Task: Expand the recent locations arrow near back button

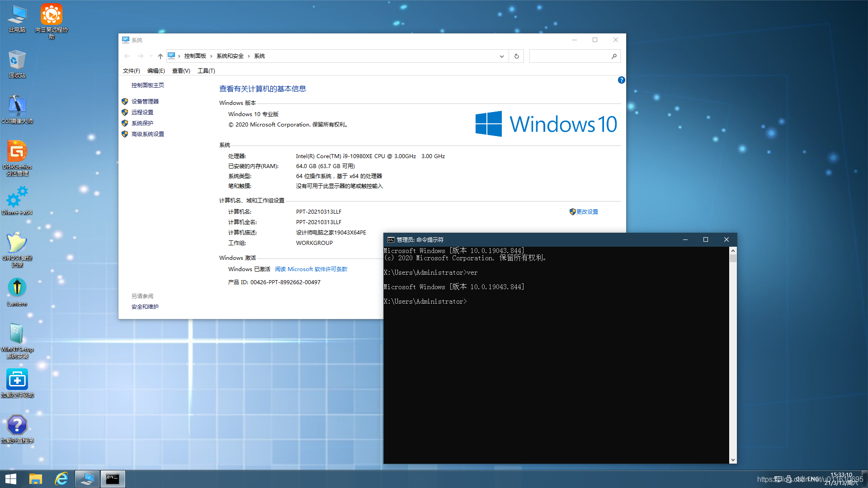Action: point(151,56)
